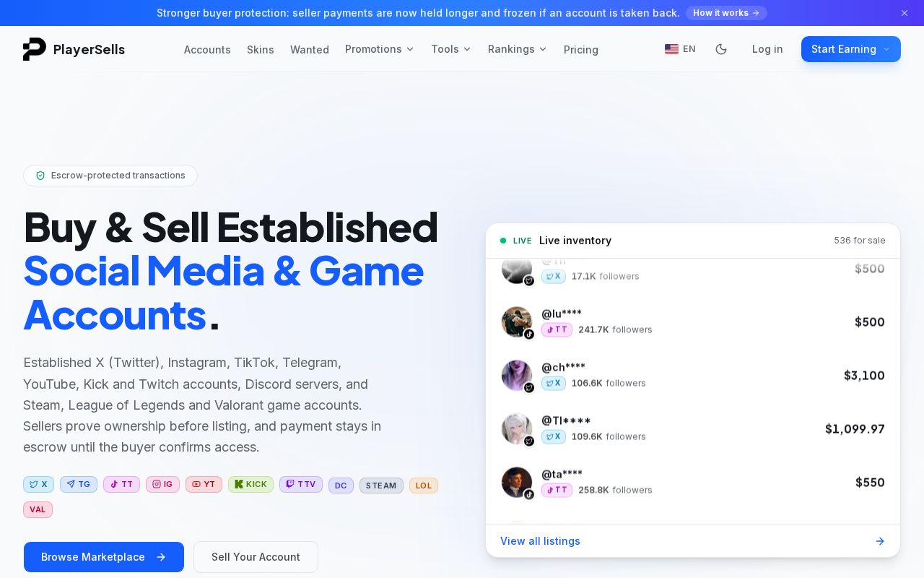Click the Escrow-protected transactions badge
The image size is (924, 578).
(x=110, y=176)
